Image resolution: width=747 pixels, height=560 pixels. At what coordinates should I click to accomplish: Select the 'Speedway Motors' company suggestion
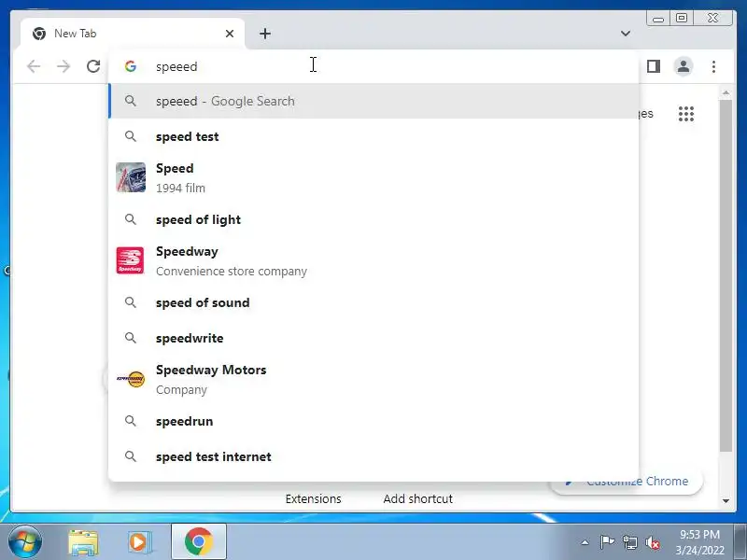pyautogui.click(x=374, y=380)
